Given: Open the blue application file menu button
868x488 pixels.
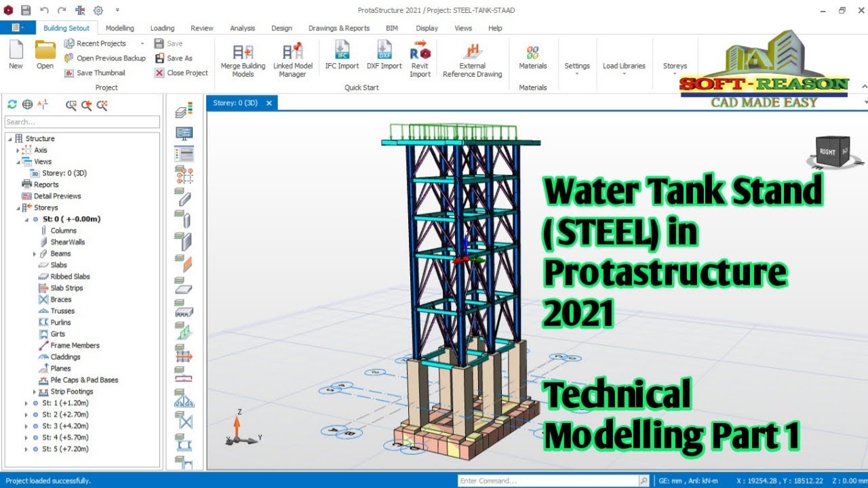Looking at the screenshot, I should 18,28.
